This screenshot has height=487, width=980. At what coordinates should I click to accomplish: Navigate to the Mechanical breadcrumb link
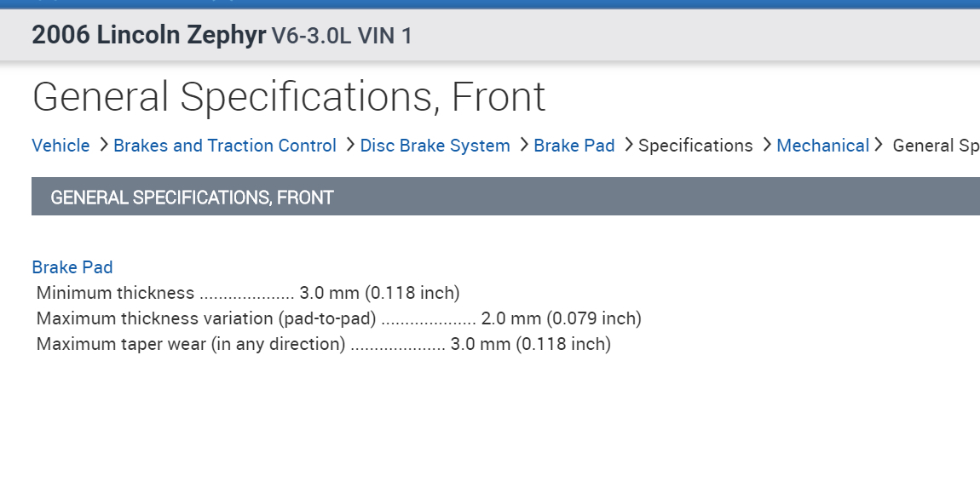coord(822,146)
